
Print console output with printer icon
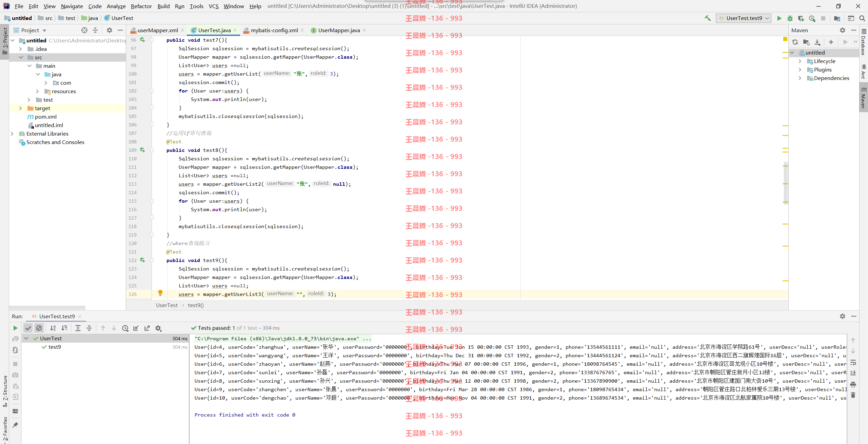[853, 384]
